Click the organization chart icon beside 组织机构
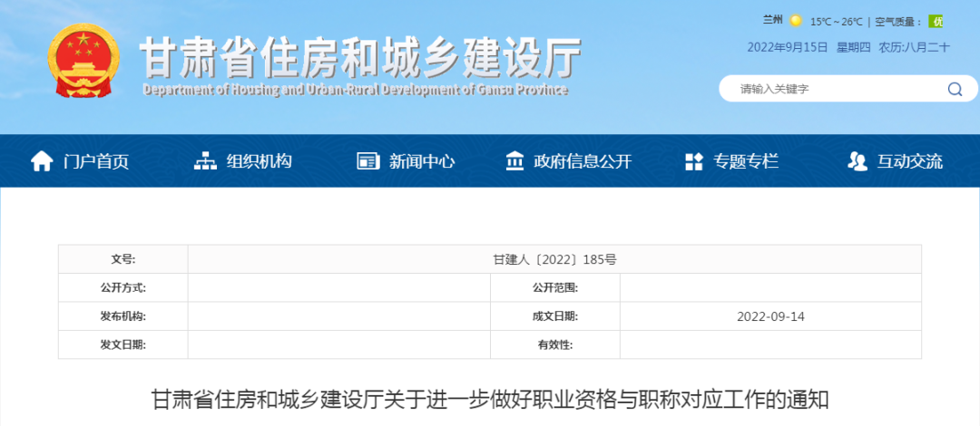Screen dimensions: 980x426 (205, 161)
